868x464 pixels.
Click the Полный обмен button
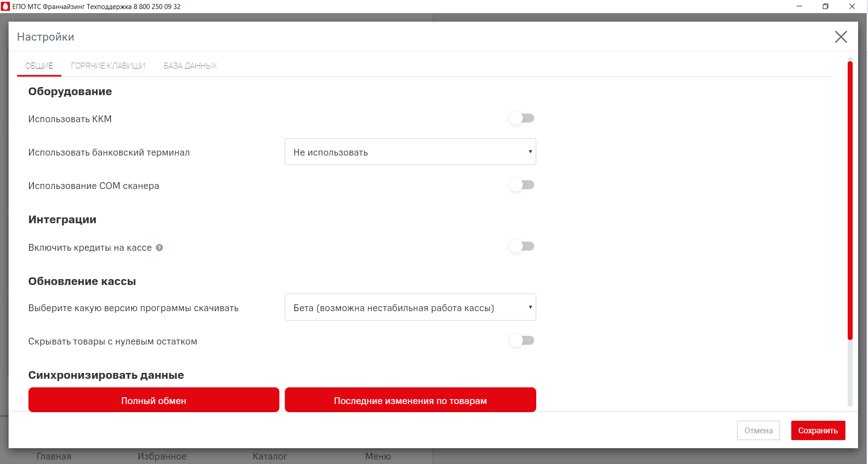154,400
